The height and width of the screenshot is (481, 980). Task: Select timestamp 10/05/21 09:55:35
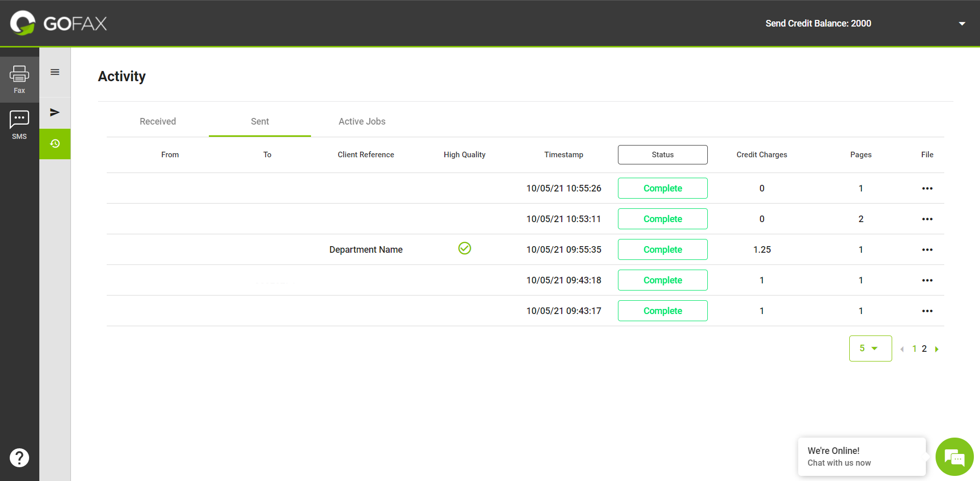(564, 250)
